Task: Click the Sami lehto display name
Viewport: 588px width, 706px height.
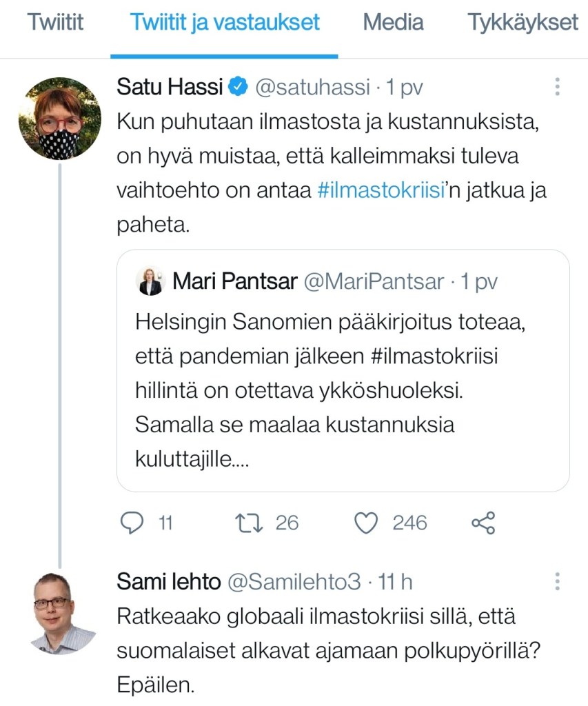Action: pos(168,582)
